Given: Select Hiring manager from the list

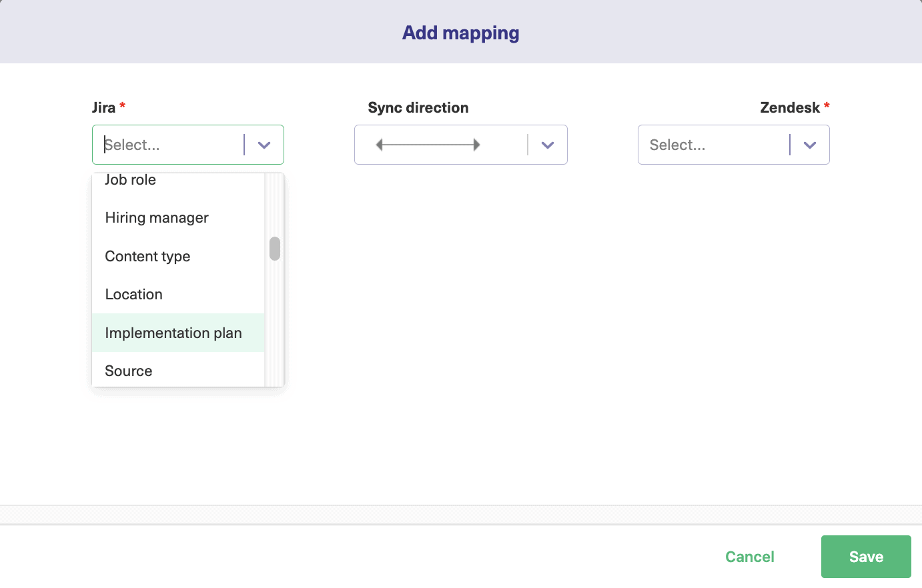Looking at the screenshot, I should (x=156, y=217).
